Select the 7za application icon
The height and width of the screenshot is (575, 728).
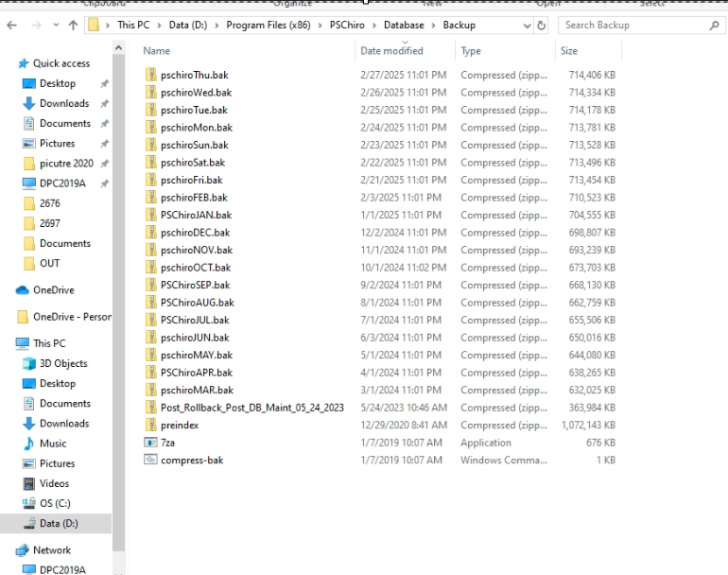point(150,443)
